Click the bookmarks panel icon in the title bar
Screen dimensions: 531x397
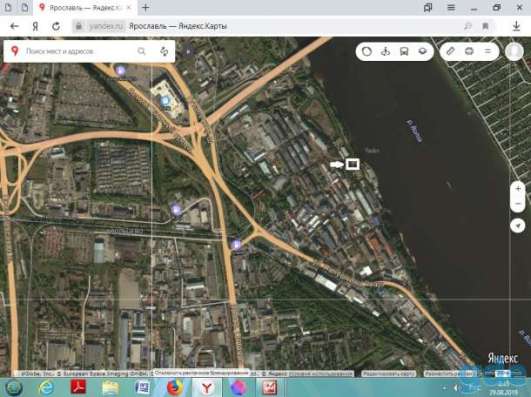[428, 7]
